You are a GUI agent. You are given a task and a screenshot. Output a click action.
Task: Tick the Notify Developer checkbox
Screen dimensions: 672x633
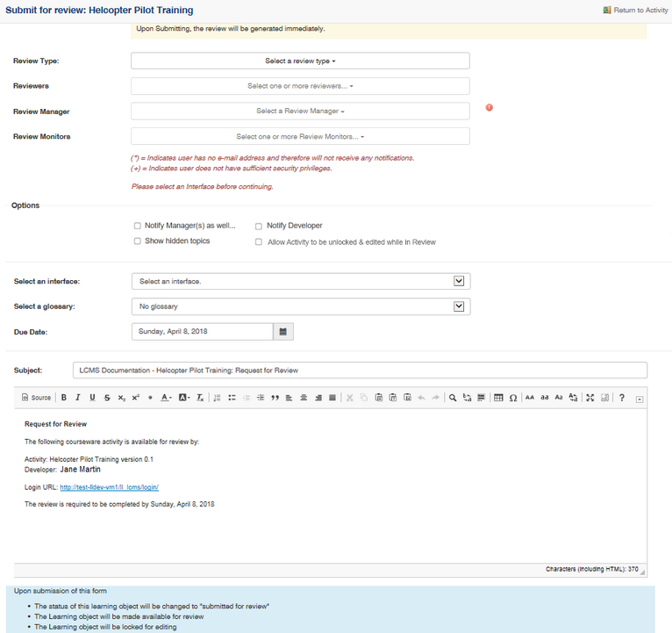[259, 226]
